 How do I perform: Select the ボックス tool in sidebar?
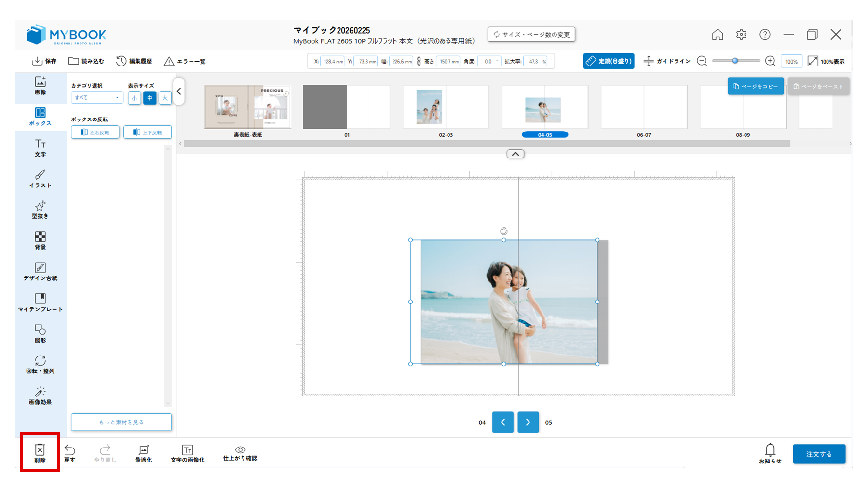[41, 117]
